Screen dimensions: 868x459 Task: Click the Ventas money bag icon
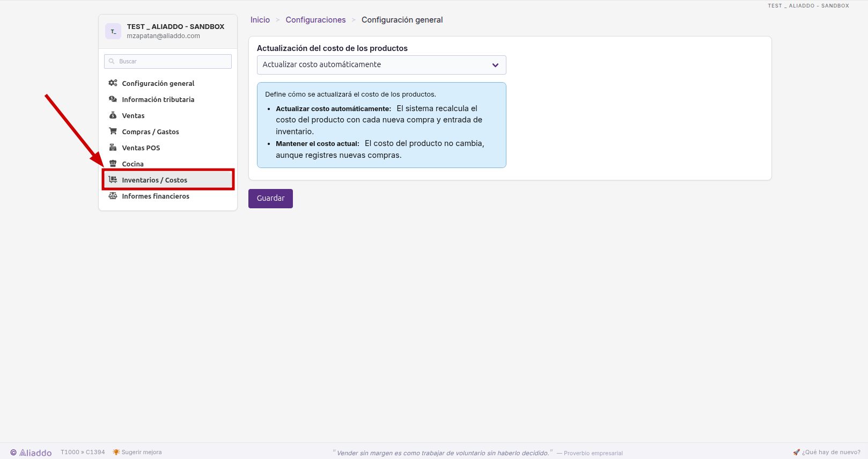click(x=113, y=115)
